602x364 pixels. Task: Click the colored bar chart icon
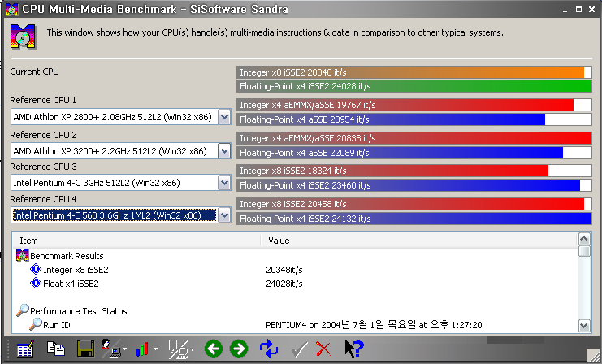click(x=142, y=349)
